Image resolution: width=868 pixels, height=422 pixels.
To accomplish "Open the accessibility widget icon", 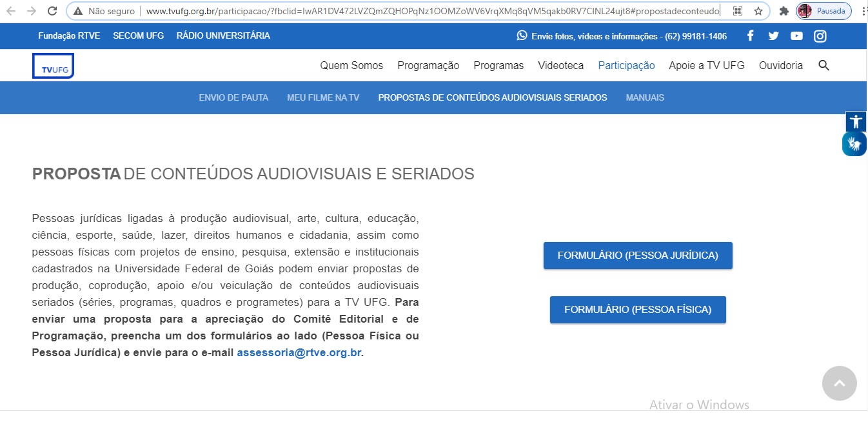I will point(856,121).
